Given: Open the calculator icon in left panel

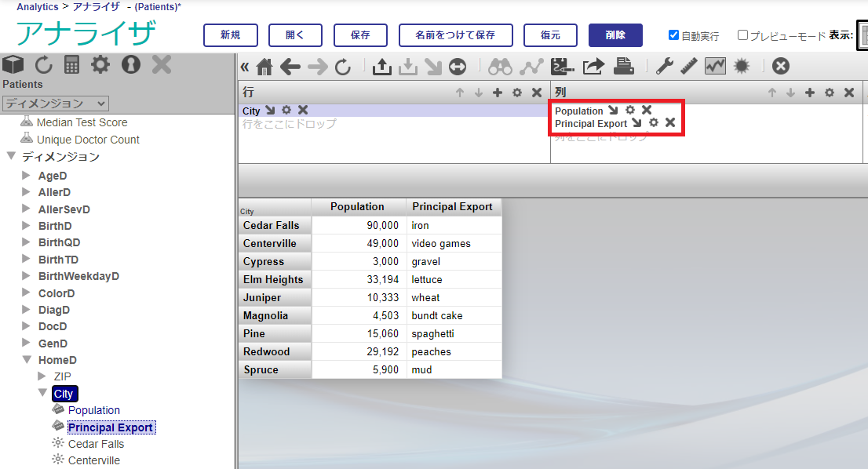Looking at the screenshot, I should coord(72,64).
